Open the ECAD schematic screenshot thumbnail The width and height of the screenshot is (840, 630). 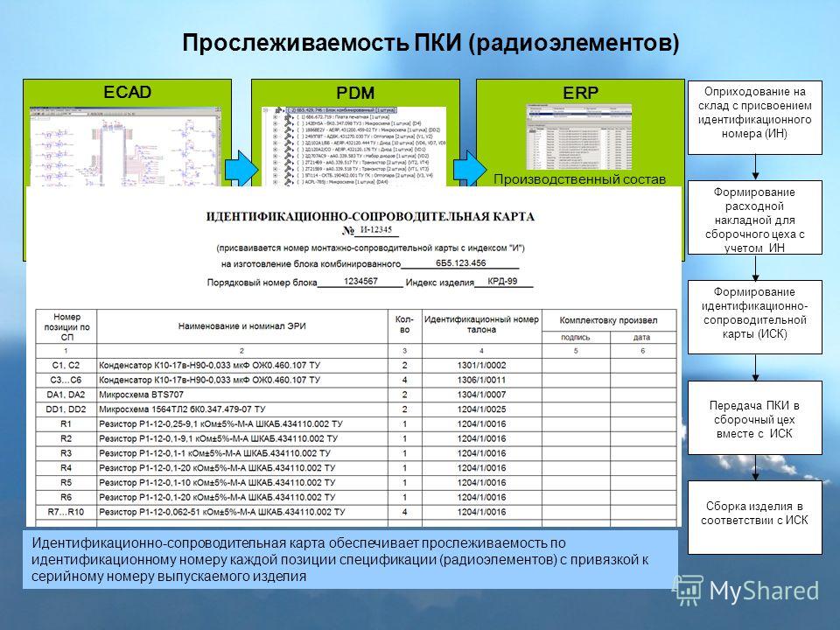pos(125,146)
